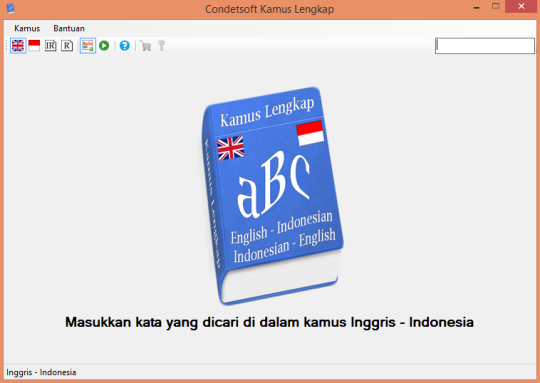The image size is (540, 383).
Task: Open the R regular verbs list
Action: pyautogui.click(x=67, y=45)
